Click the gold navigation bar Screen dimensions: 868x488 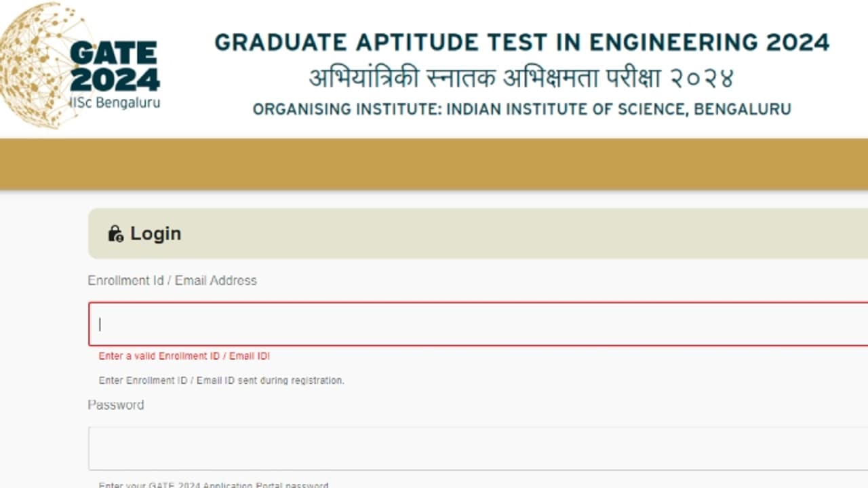[x=434, y=163]
